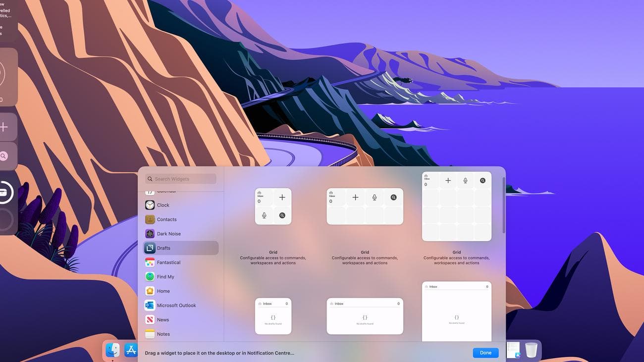Select Dark Noise in the widget list
The height and width of the screenshot is (362, 644).
tap(168, 233)
